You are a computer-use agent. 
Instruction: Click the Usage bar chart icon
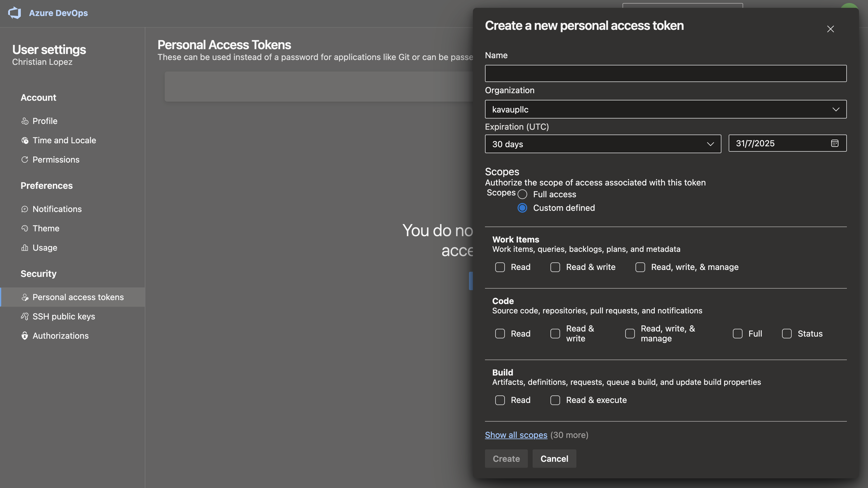[x=25, y=248]
